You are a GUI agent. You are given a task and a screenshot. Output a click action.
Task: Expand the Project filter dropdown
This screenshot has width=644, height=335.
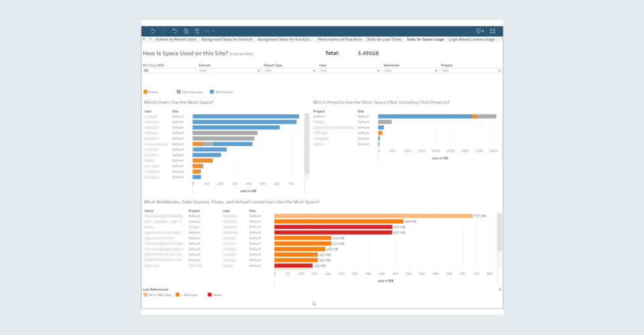[x=471, y=70]
